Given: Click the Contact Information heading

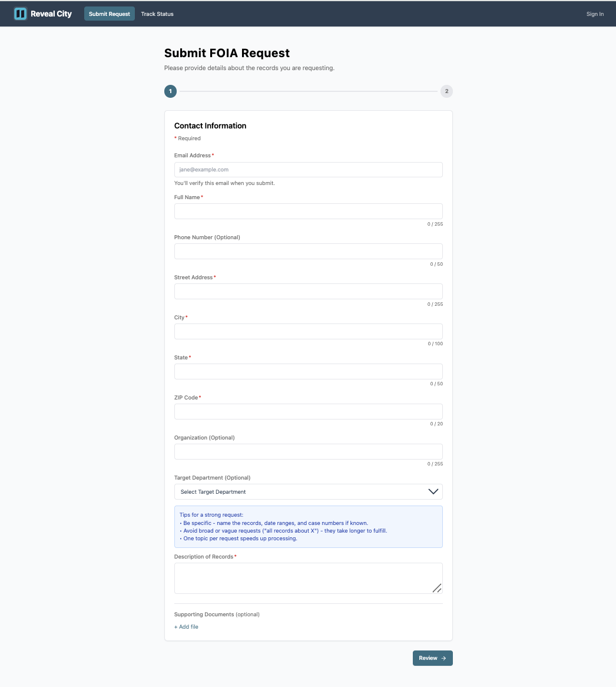Looking at the screenshot, I should pyautogui.click(x=210, y=125).
